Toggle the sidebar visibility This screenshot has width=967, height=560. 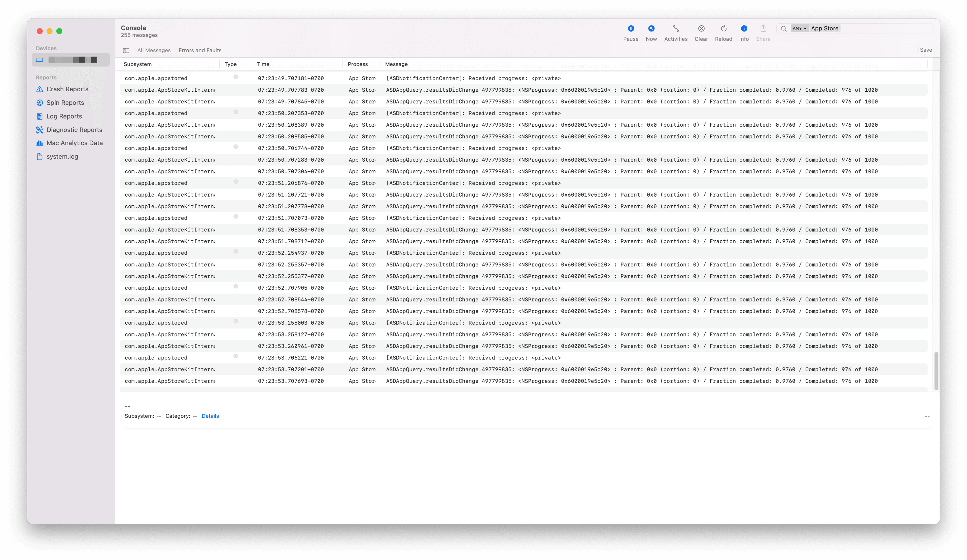[126, 50]
